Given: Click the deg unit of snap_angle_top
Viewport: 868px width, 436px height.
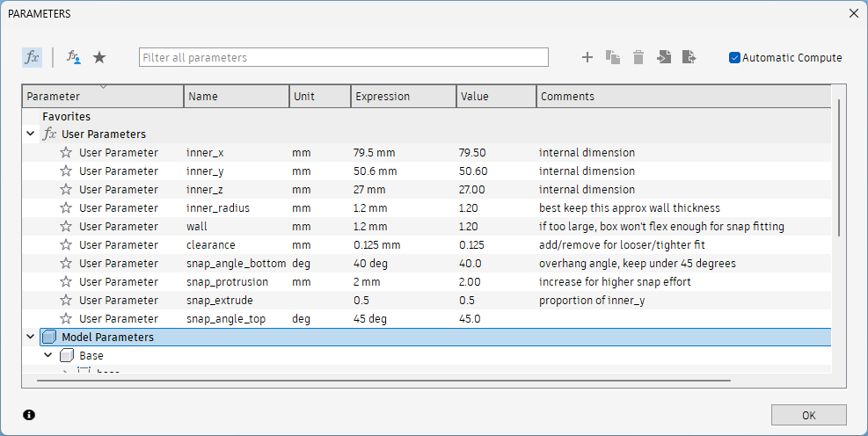Looking at the screenshot, I should point(301,319).
